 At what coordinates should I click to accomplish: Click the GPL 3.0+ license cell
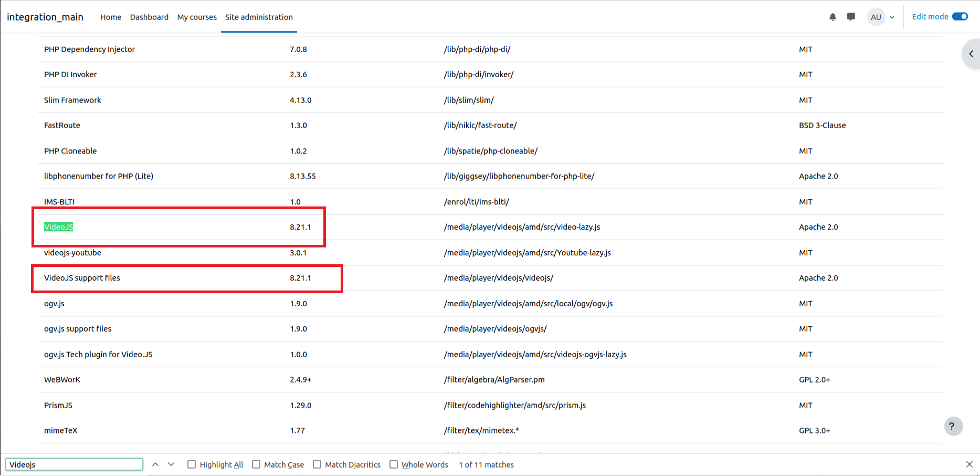click(x=814, y=431)
